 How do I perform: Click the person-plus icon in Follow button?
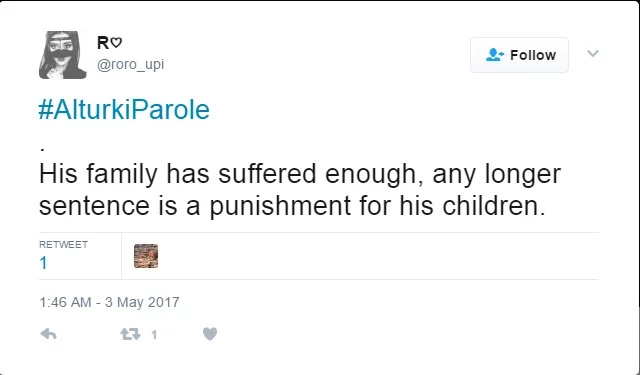[x=495, y=55]
